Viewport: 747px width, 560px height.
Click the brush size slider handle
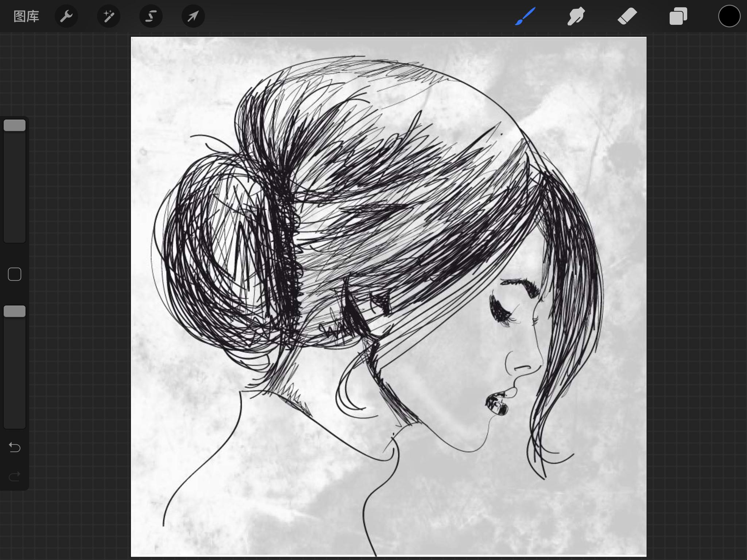pyautogui.click(x=15, y=125)
